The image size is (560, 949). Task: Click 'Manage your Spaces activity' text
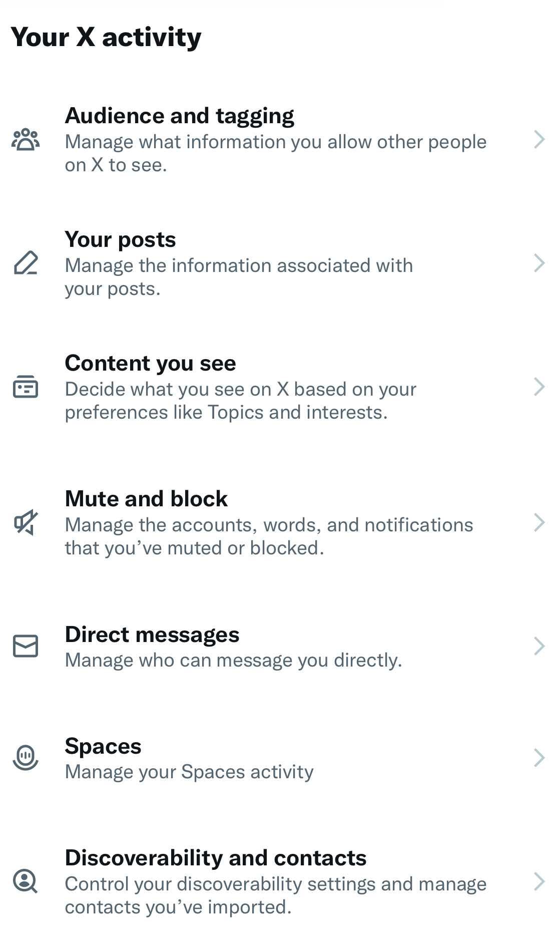[189, 772]
